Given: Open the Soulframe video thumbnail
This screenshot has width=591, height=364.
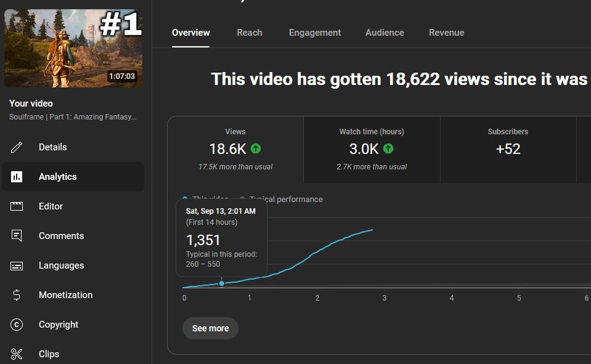Looking at the screenshot, I should click(x=73, y=48).
